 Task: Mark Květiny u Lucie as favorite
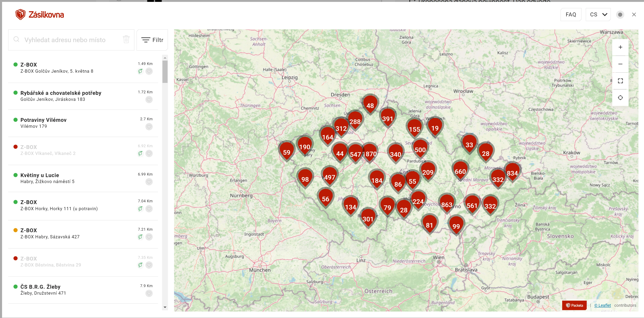click(x=149, y=182)
